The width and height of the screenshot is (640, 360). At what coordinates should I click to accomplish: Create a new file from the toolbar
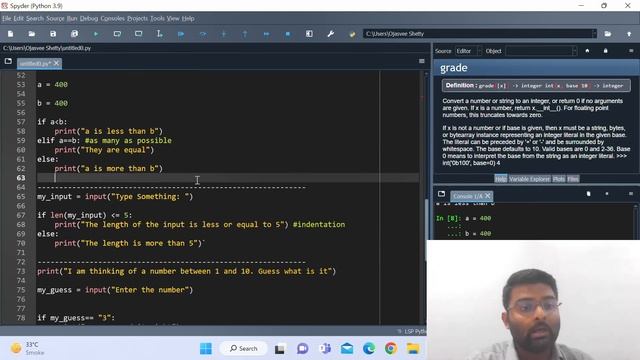pos(11,34)
